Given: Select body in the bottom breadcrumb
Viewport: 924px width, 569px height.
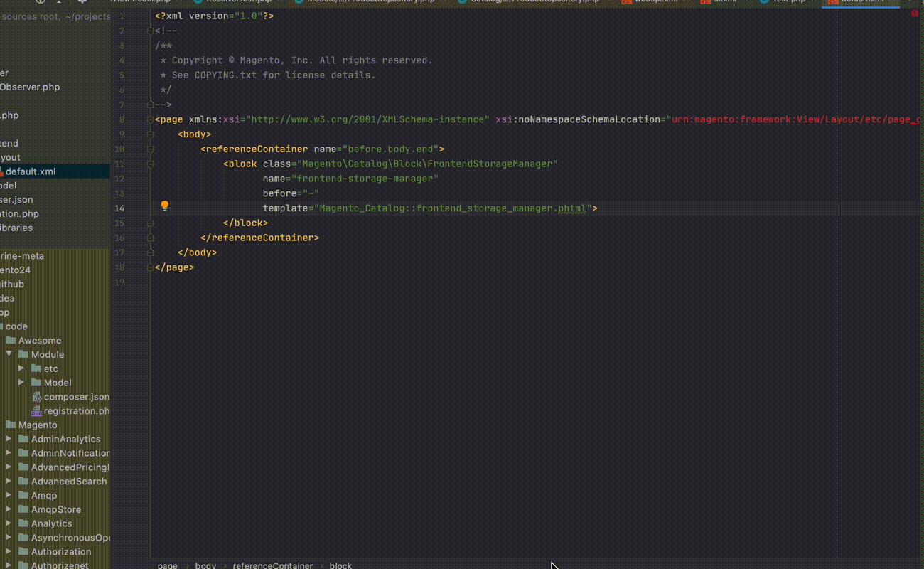Looking at the screenshot, I should (205, 565).
